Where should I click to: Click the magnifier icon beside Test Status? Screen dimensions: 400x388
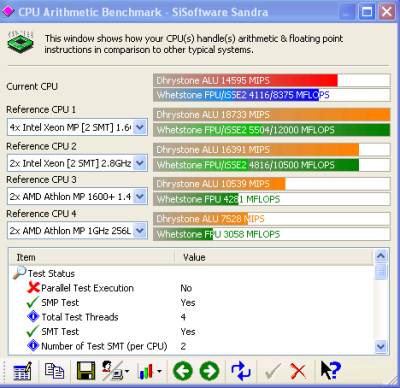tap(20, 273)
